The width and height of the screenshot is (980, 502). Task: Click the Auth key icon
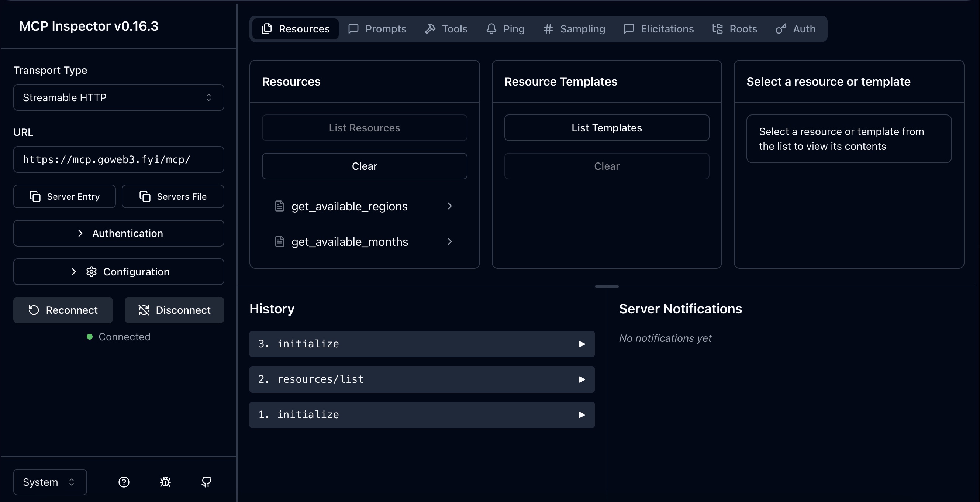(x=781, y=29)
